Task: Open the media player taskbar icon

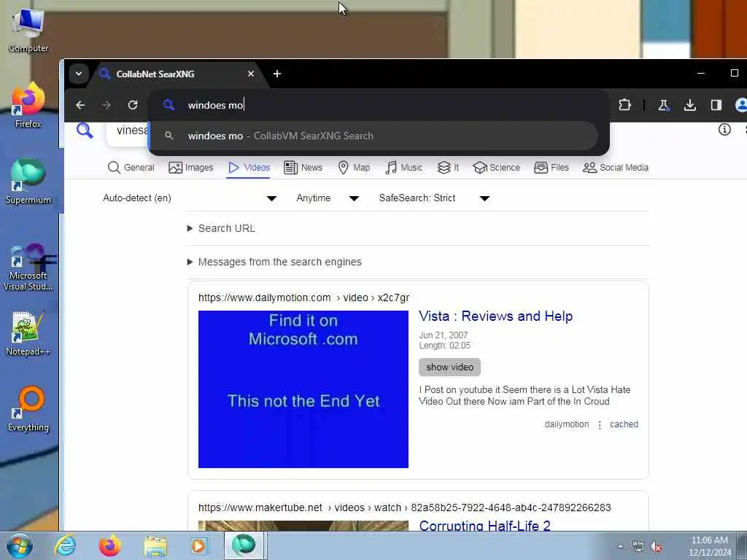Action: click(x=199, y=545)
